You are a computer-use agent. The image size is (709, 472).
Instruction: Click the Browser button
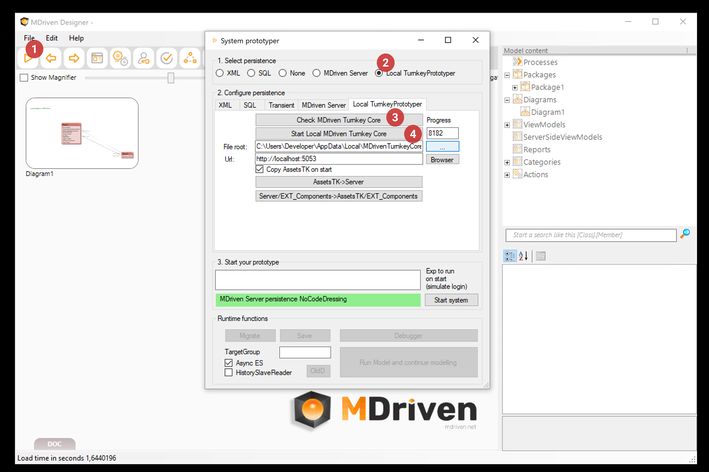click(442, 160)
